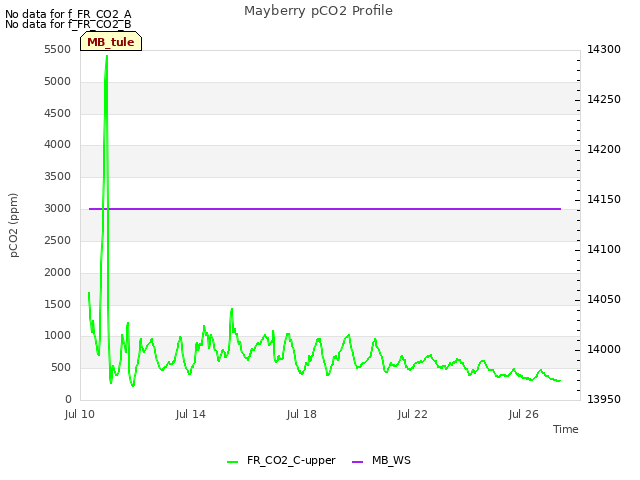Click the green FR_CO2_C-upper legend swatch

(233, 462)
